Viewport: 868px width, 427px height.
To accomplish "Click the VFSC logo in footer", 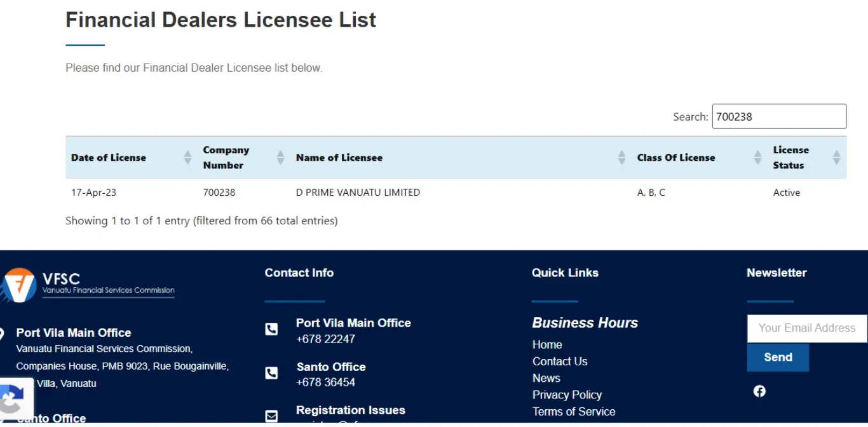I will pos(88,285).
